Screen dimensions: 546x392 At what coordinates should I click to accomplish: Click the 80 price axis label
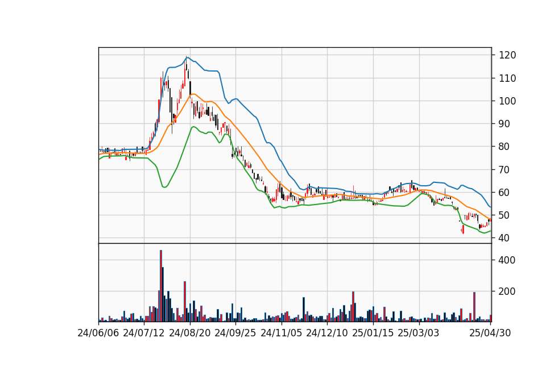(x=504, y=147)
